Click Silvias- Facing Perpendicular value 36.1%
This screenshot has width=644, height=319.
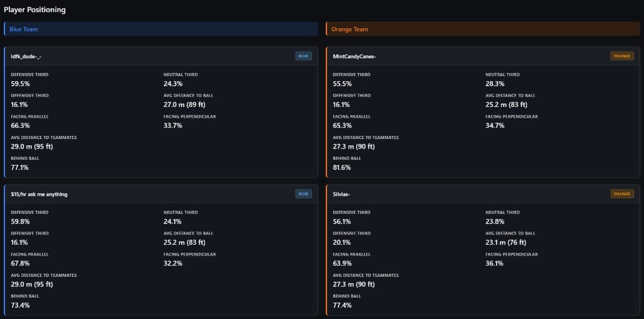(x=495, y=263)
